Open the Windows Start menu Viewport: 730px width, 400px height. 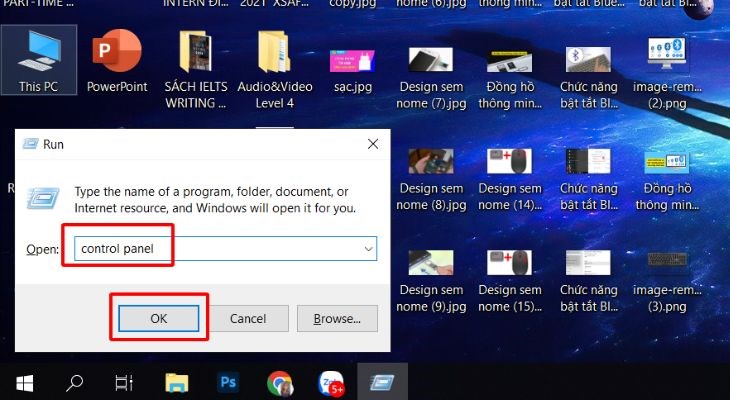24,383
